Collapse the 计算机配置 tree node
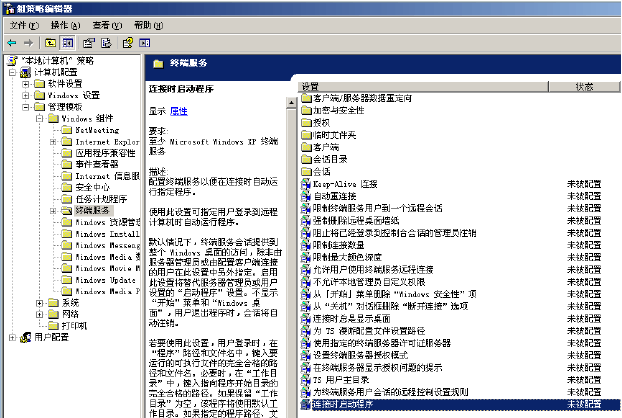Viewport: 622px width, 418px height. (12, 72)
